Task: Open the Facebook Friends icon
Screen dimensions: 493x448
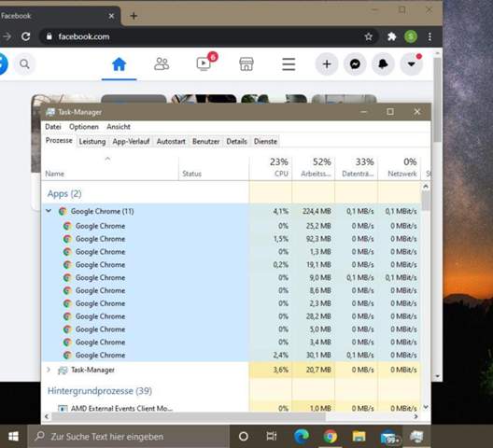Action: click(x=162, y=64)
